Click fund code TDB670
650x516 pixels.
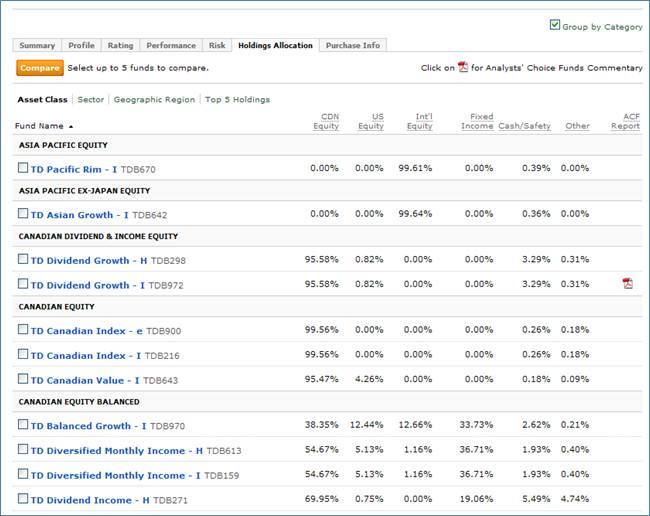(138, 170)
